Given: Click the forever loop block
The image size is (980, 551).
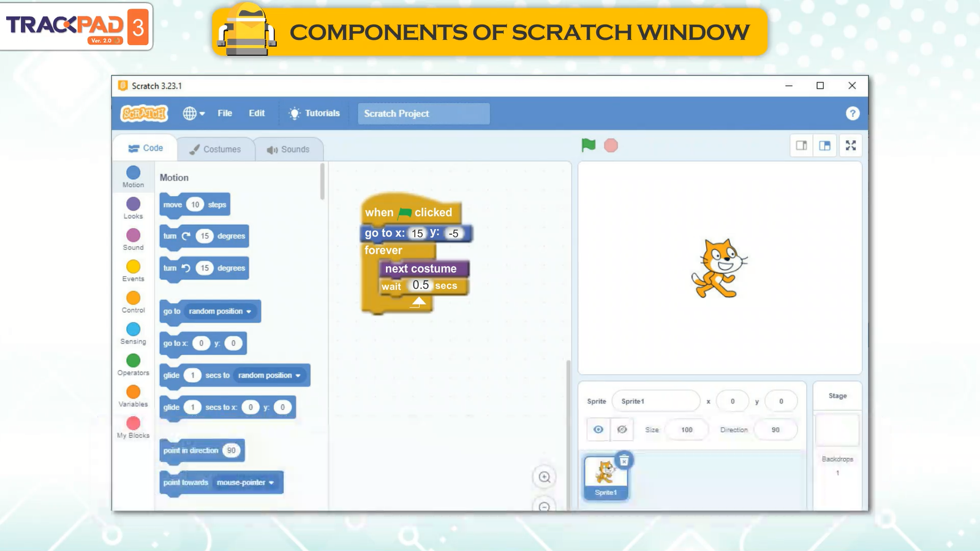Looking at the screenshot, I should (x=383, y=250).
